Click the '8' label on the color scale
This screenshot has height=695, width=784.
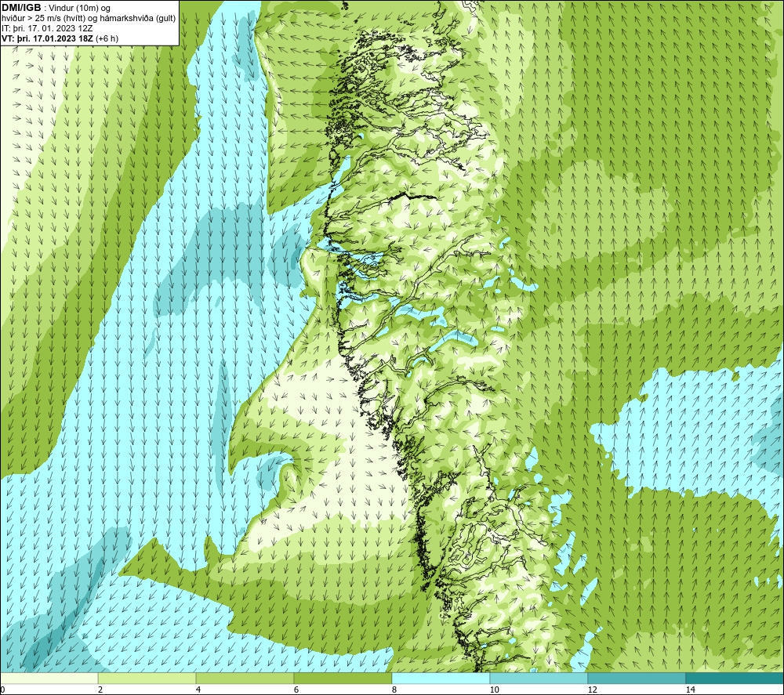tap(394, 690)
